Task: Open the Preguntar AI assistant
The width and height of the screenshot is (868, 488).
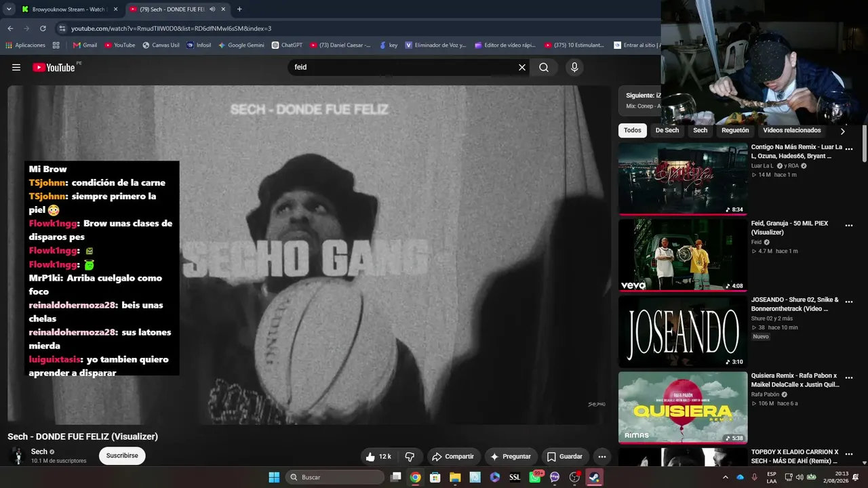Action: tap(511, 457)
